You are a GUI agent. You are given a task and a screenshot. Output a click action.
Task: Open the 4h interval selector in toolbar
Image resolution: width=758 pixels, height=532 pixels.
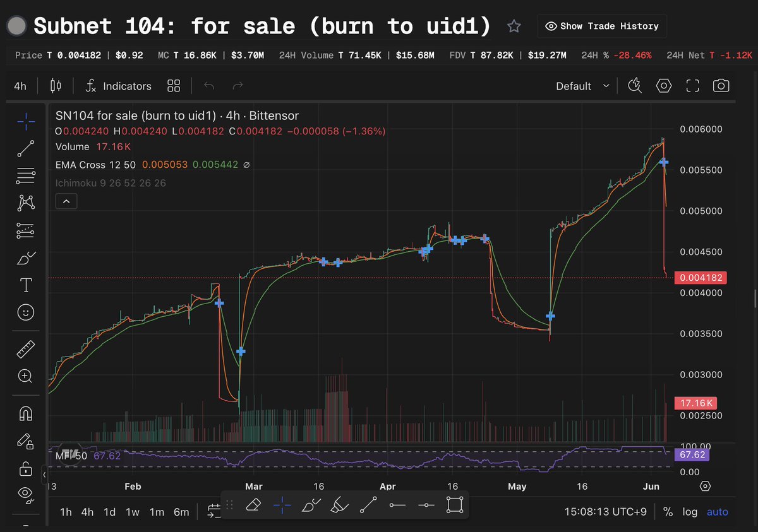(x=20, y=86)
